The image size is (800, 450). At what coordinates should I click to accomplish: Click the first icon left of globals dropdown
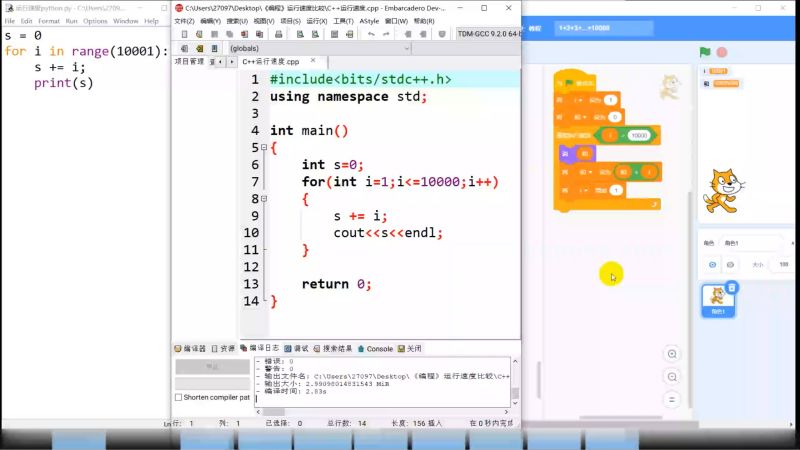coord(184,48)
